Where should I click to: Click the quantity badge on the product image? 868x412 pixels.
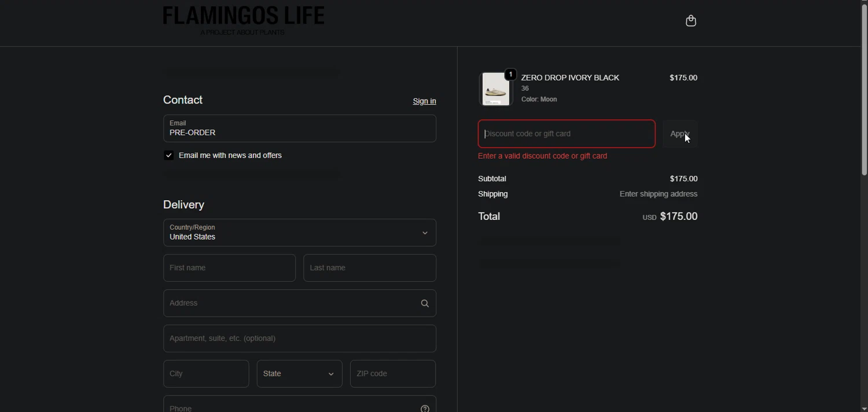[x=510, y=75]
